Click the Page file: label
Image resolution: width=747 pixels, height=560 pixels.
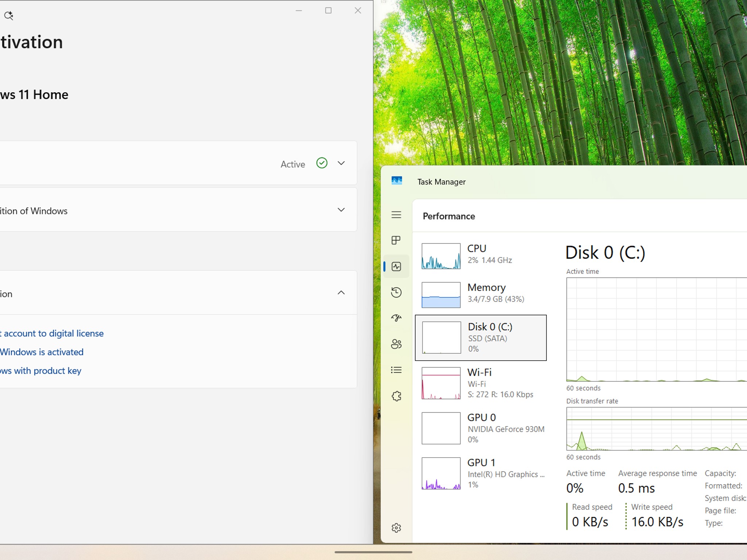pos(720,510)
